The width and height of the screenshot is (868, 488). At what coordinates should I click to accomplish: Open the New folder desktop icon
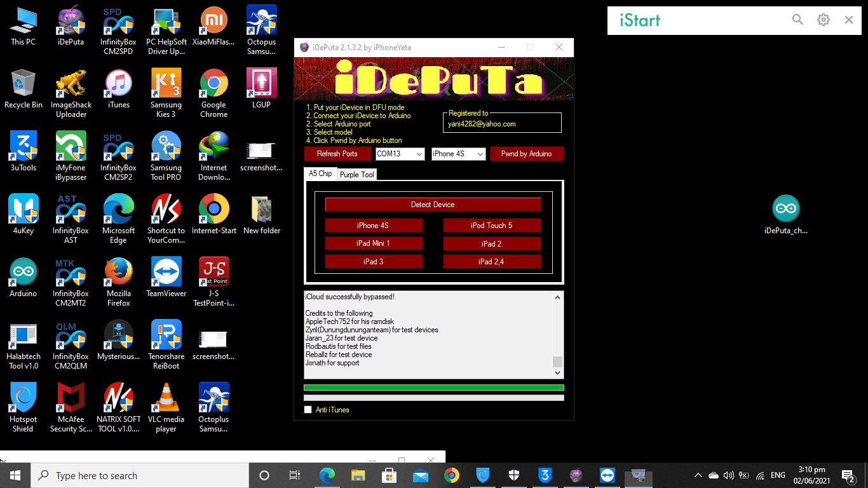(x=261, y=215)
